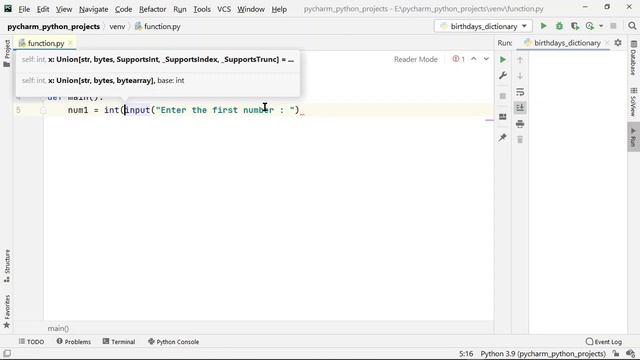Open the Navigate menu
Image resolution: width=640 pixels, height=360 pixels.
pos(93,9)
